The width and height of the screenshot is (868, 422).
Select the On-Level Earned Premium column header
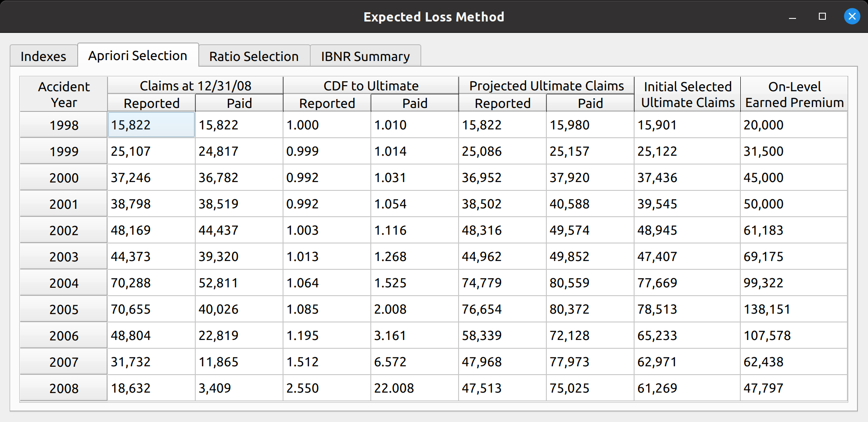(x=794, y=94)
